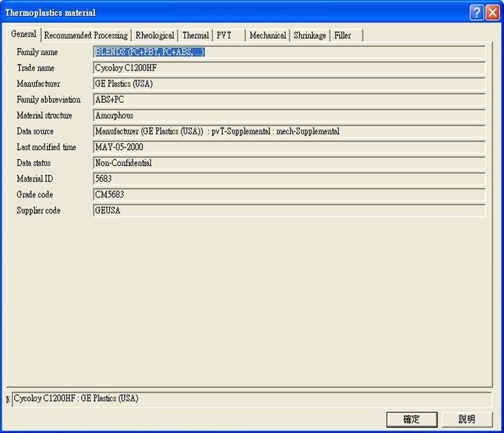The image size is (504, 433).
Task: Click the Thermoplastics material title bar text
Action: [x=51, y=13]
